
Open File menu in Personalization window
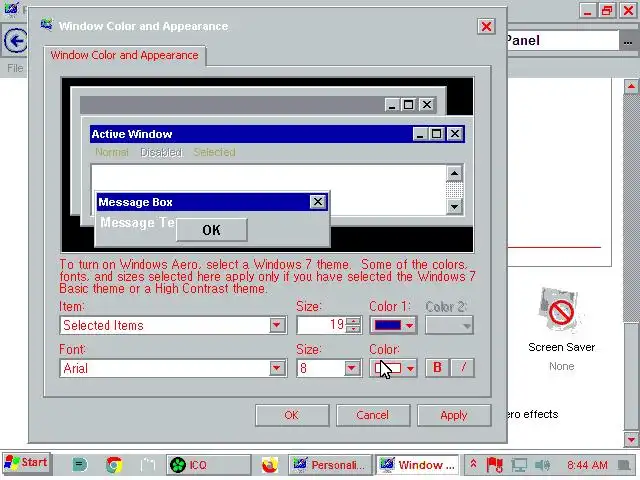(15, 68)
